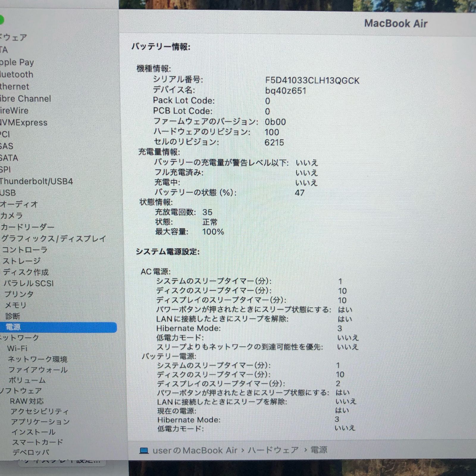Screen dimensions: 476x476
Task: Select デベロッパ in the sidebar
Action: click(x=31, y=452)
